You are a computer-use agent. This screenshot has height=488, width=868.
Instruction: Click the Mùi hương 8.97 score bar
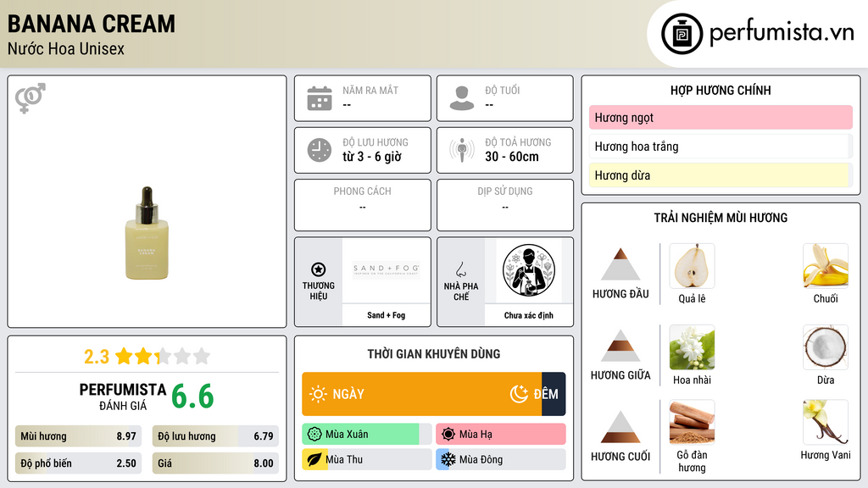79,436
